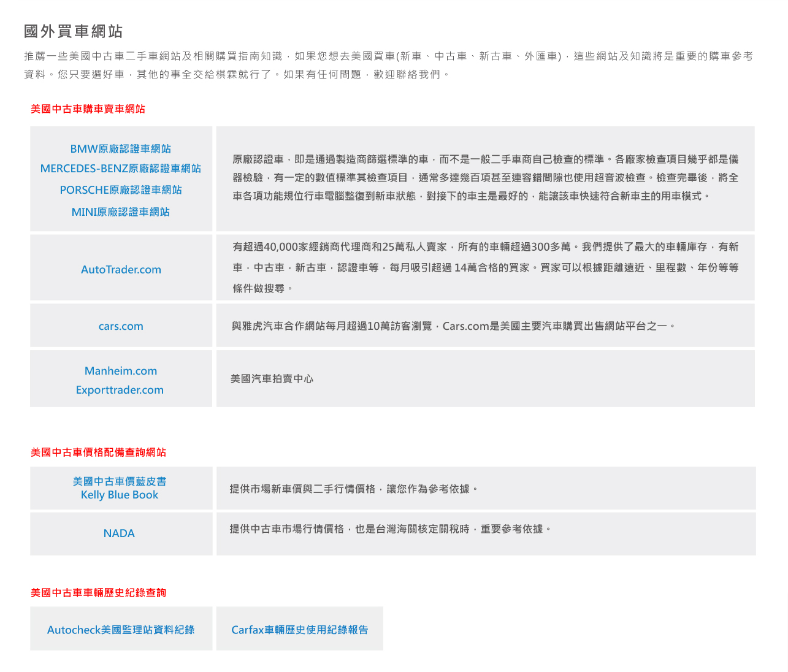Click the red 美國中古車價格配備查詢網站 heading
Viewport: 788px width, 672px height.
click(98, 452)
